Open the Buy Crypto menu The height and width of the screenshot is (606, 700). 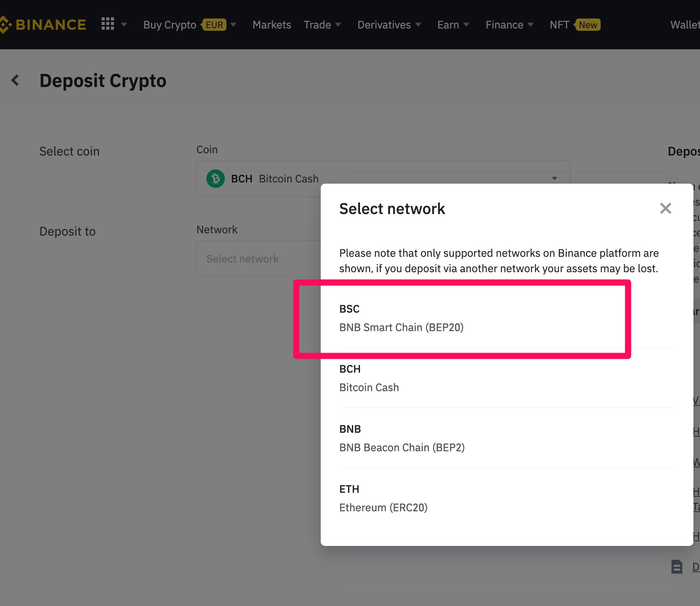pos(170,25)
